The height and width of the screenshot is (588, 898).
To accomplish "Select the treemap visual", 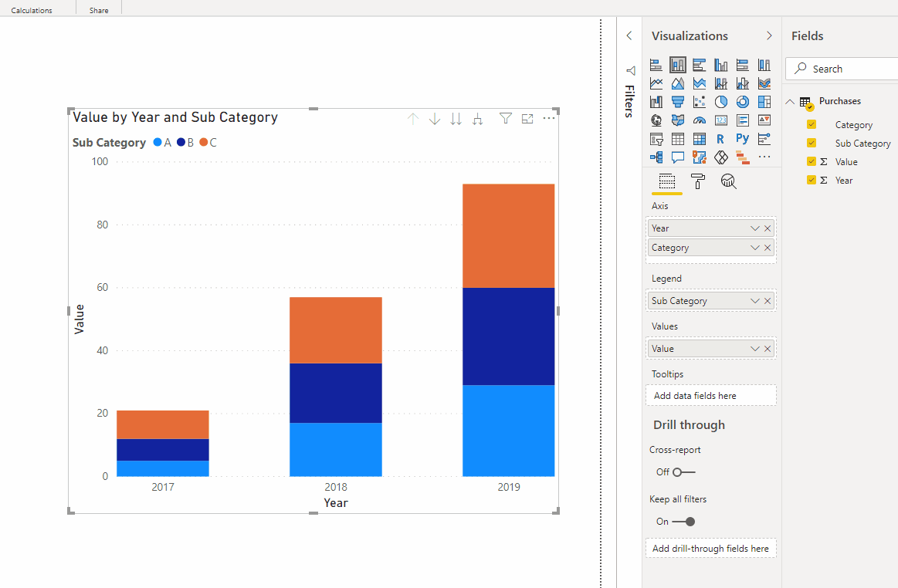I will (764, 102).
